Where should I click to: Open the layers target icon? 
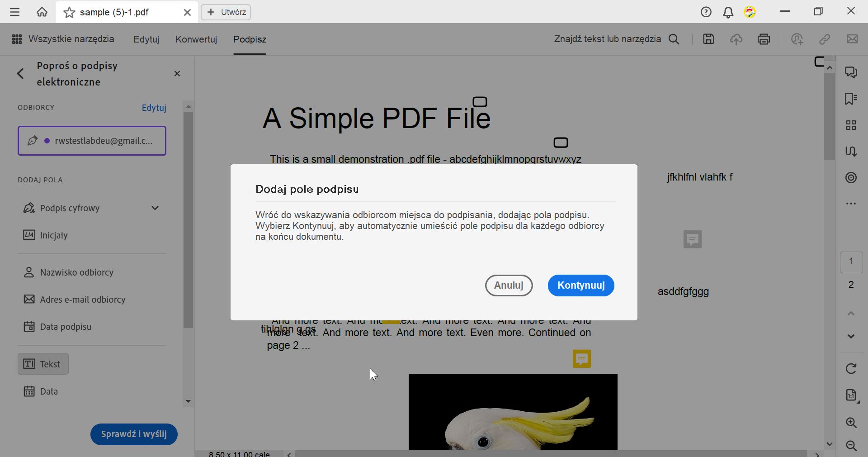pos(851,177)
